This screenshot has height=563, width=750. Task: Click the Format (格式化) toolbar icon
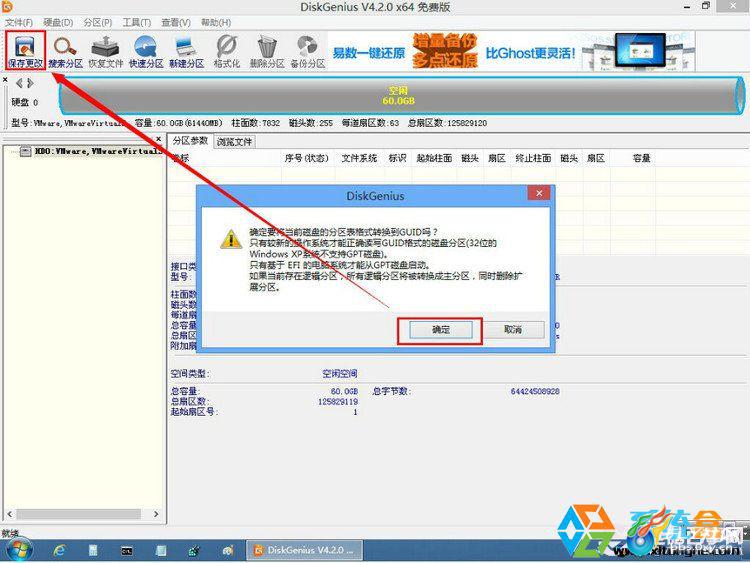click(227, 52)
